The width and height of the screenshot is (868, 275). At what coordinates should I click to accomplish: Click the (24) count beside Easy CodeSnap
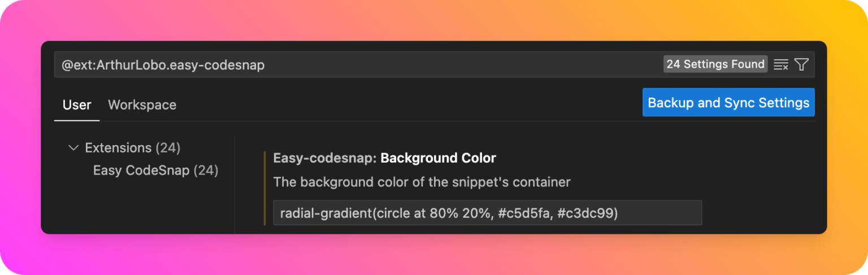206,171
